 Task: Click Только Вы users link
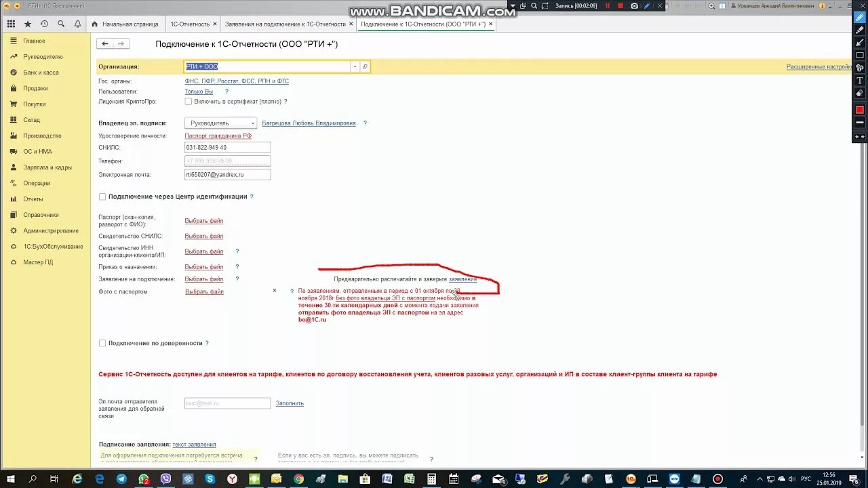[x=199, y=91]
